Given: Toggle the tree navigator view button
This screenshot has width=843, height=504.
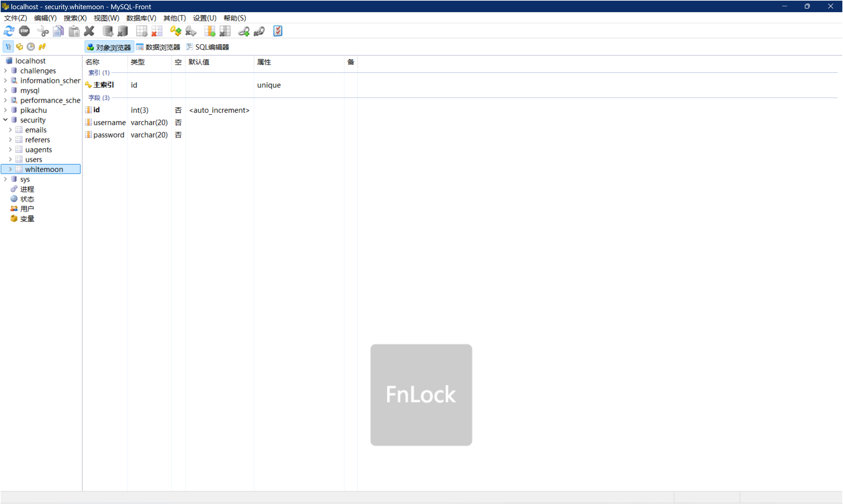Looking at the screenshot, I should tap(8, 47).
